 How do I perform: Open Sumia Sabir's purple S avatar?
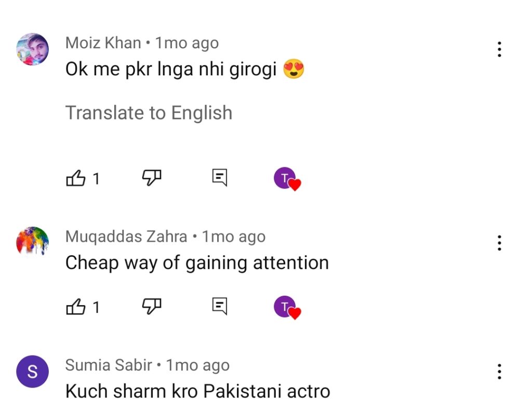pos(33,372)
